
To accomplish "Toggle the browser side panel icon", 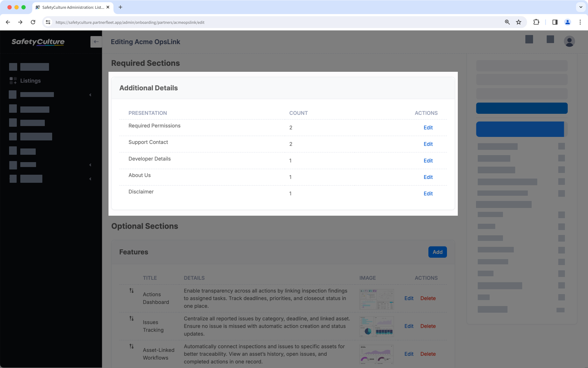I will (555, 22).
